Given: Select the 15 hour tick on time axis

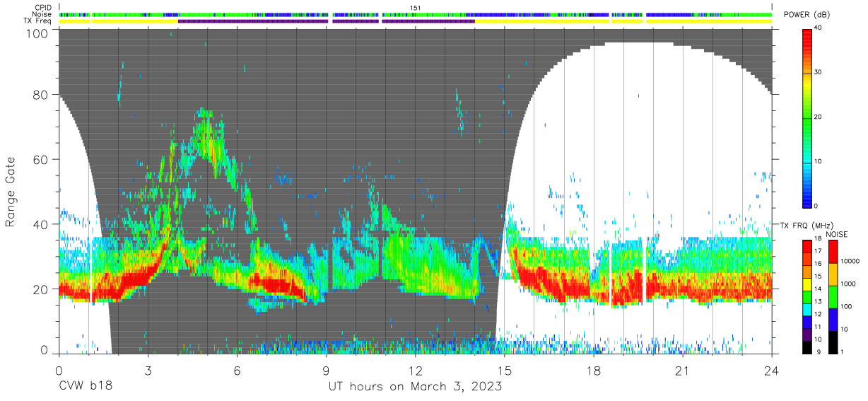Looking at the screenshot, I should click(x=504, y=371).
